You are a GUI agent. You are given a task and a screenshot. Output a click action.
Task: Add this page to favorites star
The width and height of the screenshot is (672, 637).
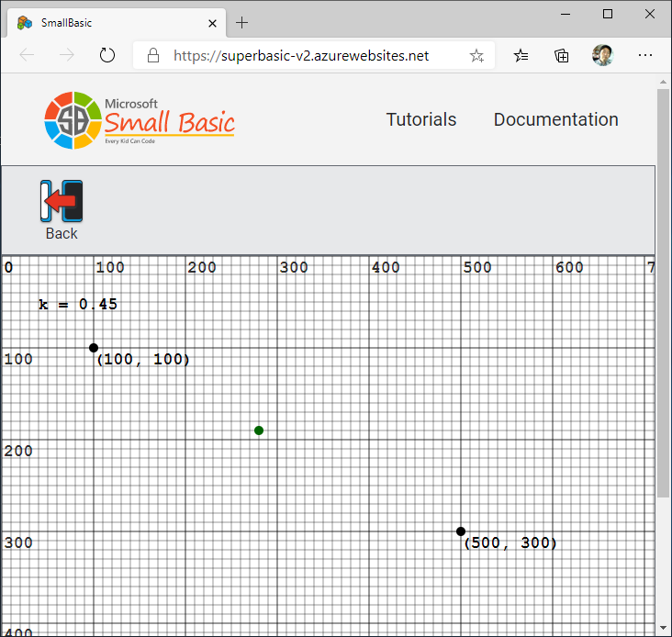[x=476, y=56]
